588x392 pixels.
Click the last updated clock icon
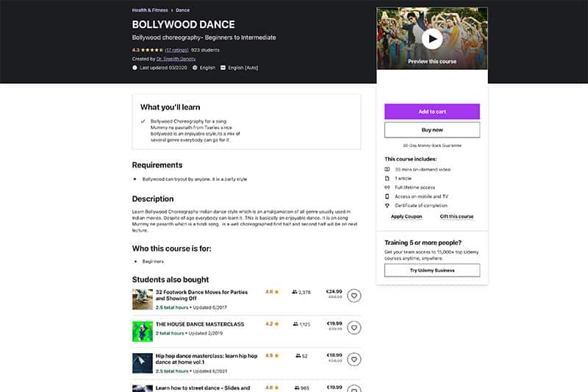(x=135, y=68)
